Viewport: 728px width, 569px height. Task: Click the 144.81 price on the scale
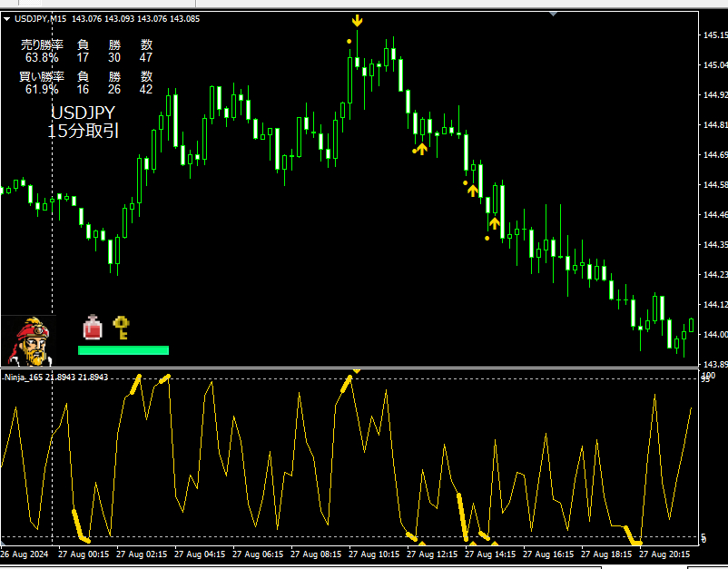coord(715,125)
